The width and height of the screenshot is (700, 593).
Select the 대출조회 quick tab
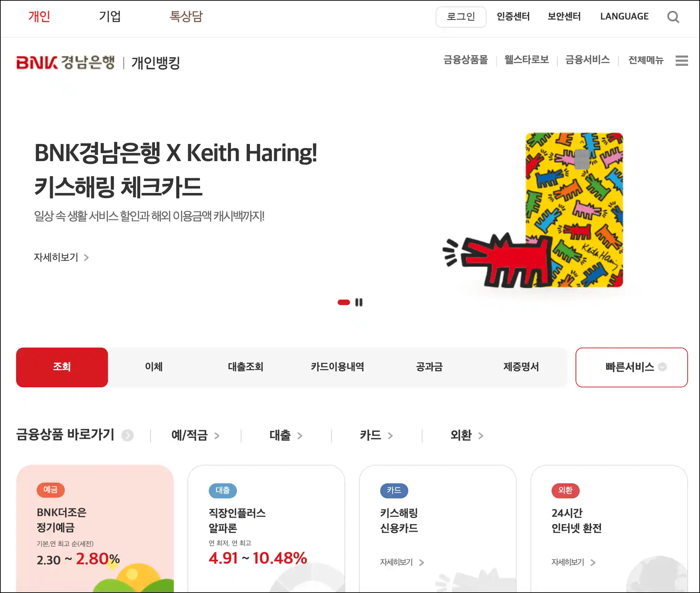click(x=245, y=367)
